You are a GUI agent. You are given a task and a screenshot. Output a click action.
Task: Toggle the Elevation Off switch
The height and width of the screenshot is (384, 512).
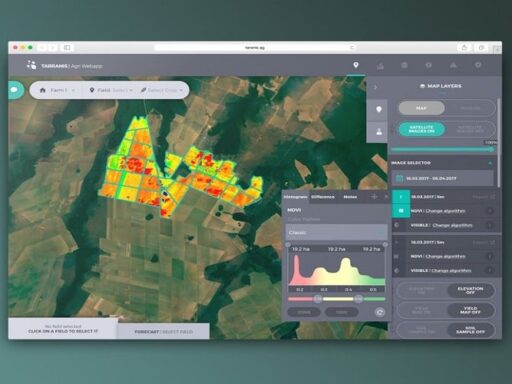click(x=470, y=290)
